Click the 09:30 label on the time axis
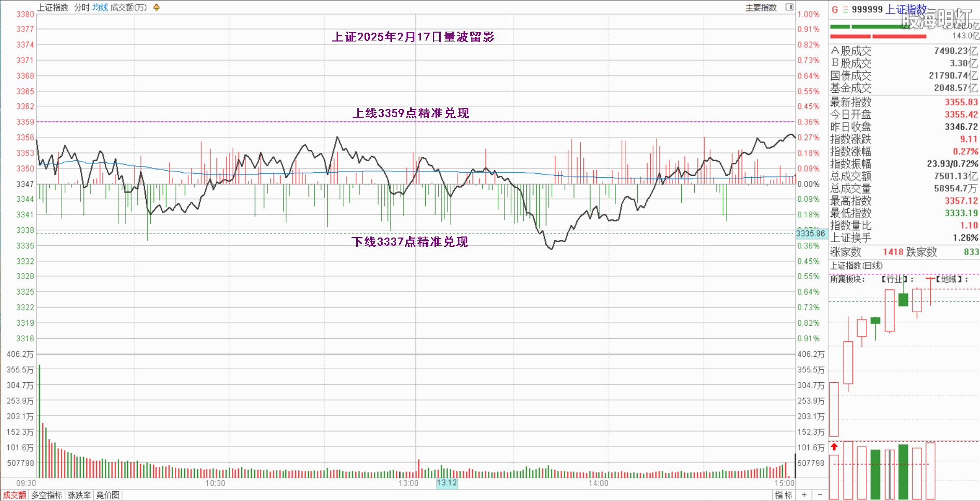 pyautogui.click(x=26, y=483)
